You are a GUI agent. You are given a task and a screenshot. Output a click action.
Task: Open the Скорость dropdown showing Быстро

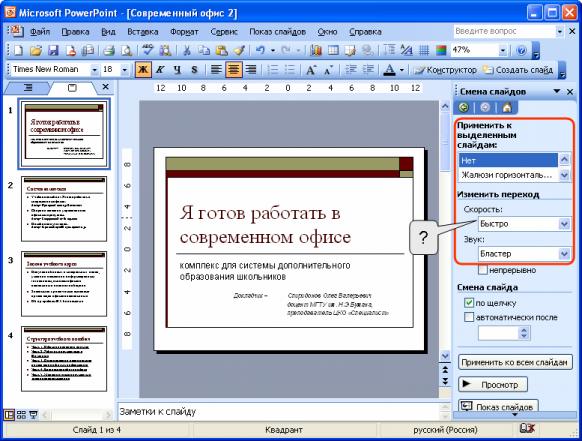(524, 224)
